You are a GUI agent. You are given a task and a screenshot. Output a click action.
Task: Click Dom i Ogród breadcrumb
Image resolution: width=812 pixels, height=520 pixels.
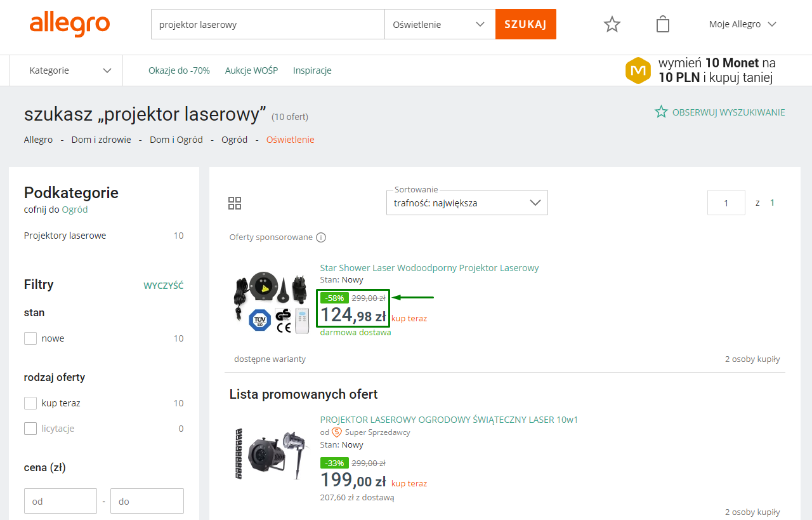(x=176, y=140)
